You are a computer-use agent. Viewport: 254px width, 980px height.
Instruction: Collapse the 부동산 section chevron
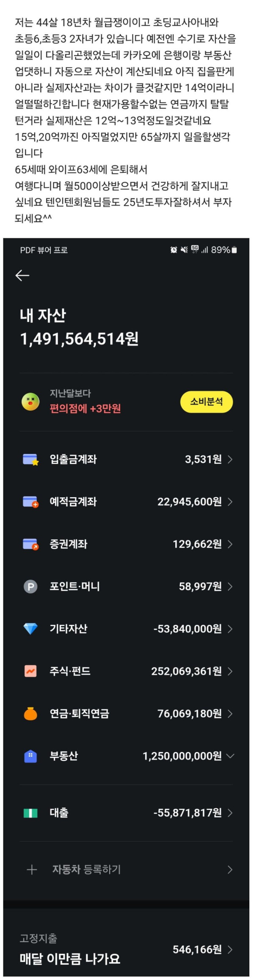point(230,756)
